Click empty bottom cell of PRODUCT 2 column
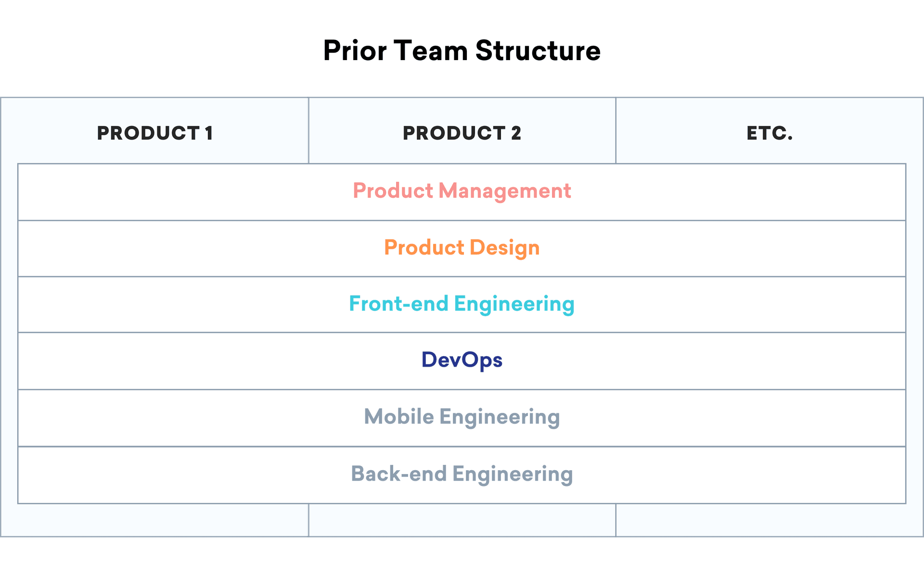924x576 pixels. click(462, 520)
